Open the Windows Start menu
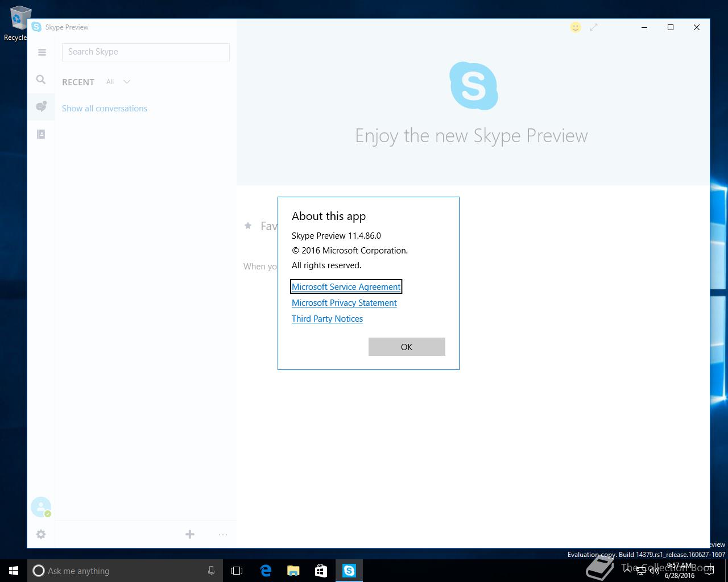Image resolution: width=728 pixels, height=582 pixels. click(x=14, y=571)
